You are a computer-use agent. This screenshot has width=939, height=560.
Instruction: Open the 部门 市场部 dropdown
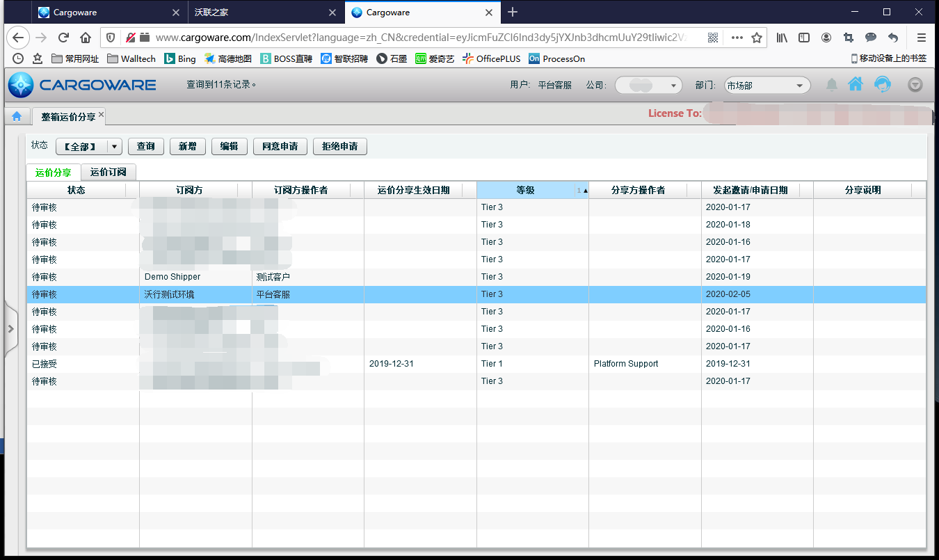point(767,86)
